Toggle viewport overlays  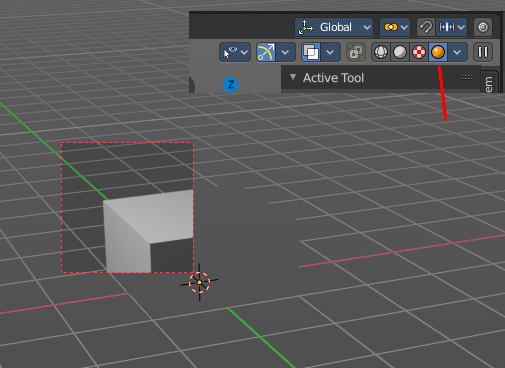pos(311,52)
